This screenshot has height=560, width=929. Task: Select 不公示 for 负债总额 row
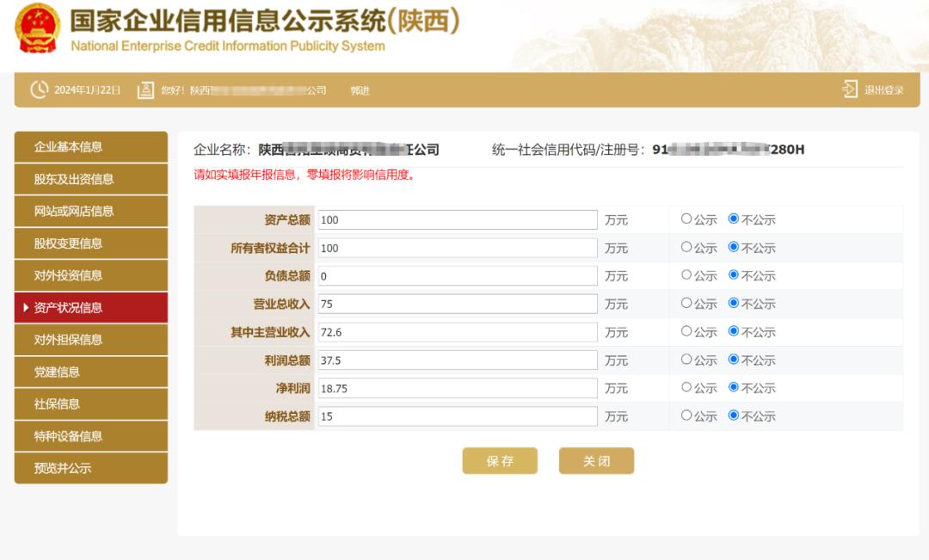tap(734, 275)
